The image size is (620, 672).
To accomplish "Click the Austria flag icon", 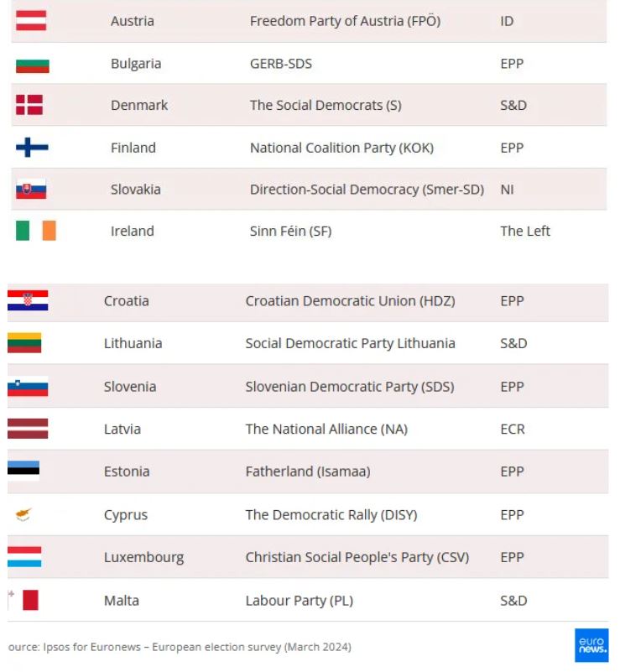I will (31, 21).
